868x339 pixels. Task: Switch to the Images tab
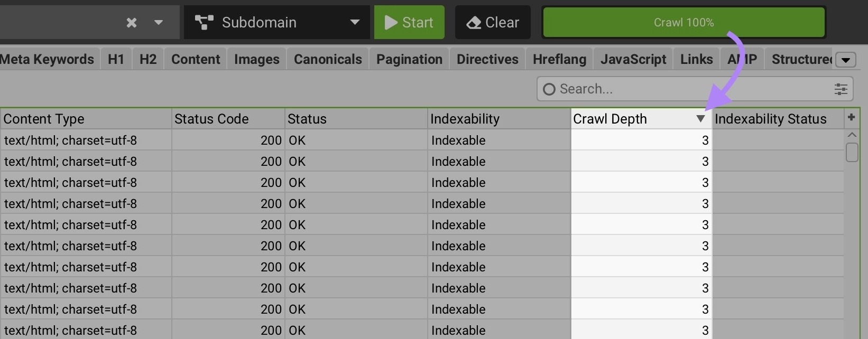coord(256,59)
